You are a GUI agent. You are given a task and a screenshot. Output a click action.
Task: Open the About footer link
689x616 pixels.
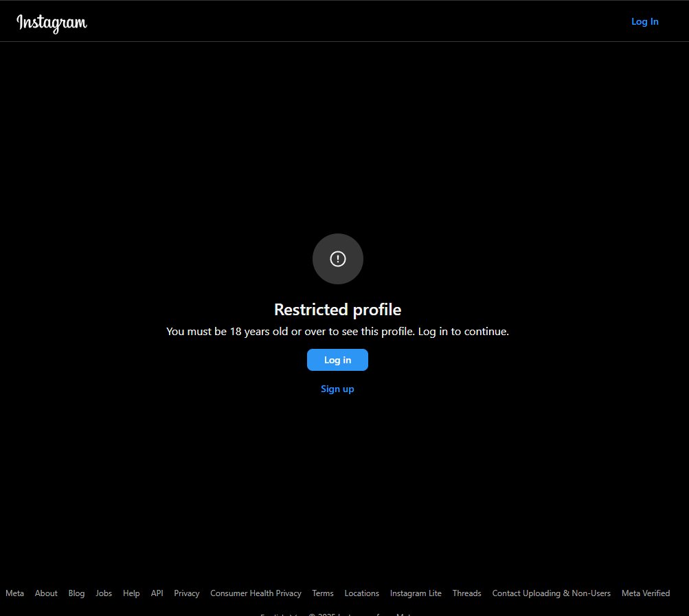[x=46, y=593]
